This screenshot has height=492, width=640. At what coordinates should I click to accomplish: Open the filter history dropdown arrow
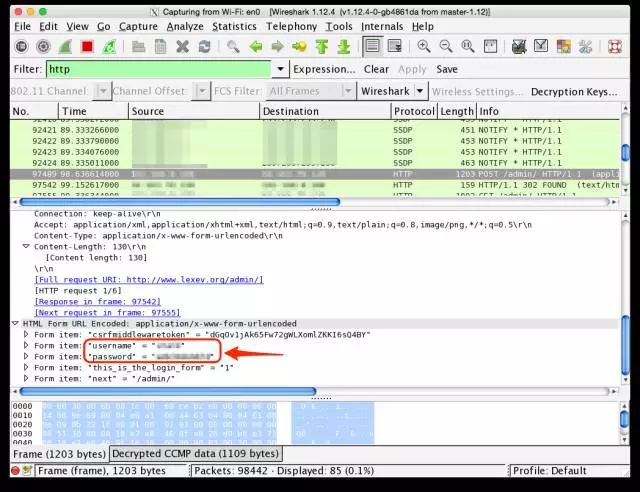(281, 69)
